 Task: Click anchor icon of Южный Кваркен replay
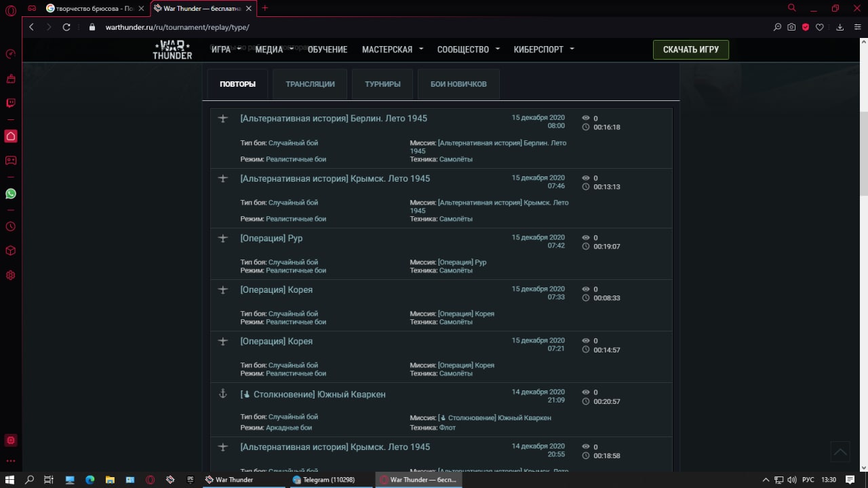(x=222, y=394)
